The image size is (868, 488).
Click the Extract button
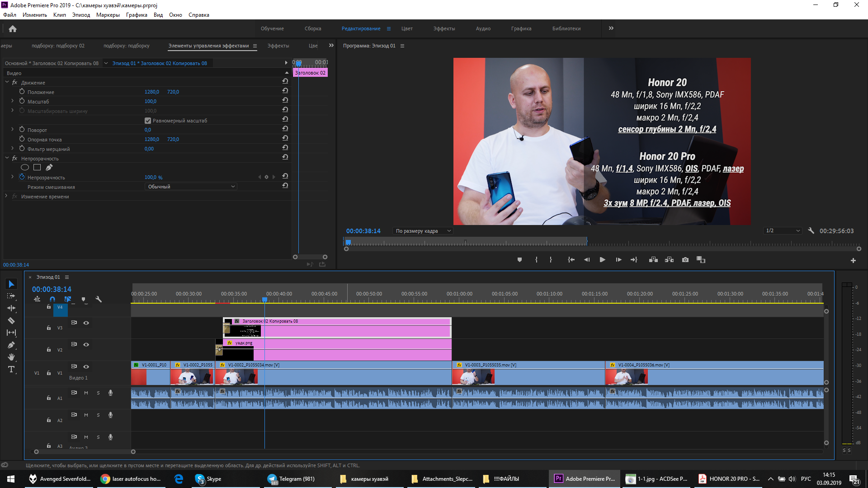670,260
